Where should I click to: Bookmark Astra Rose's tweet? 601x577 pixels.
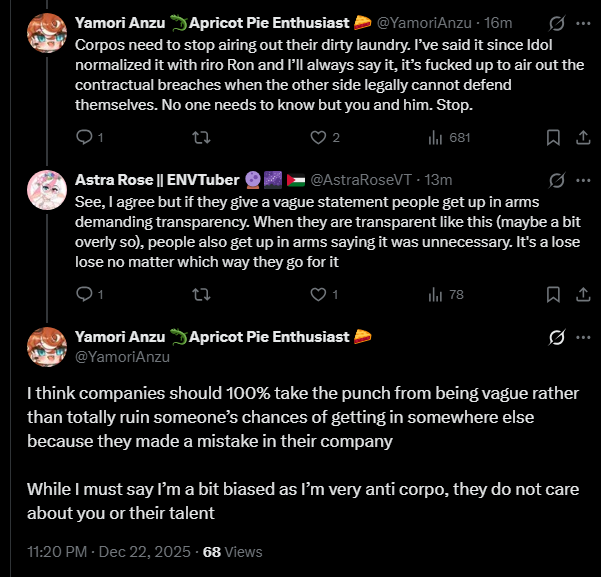[x=553, y=294]
